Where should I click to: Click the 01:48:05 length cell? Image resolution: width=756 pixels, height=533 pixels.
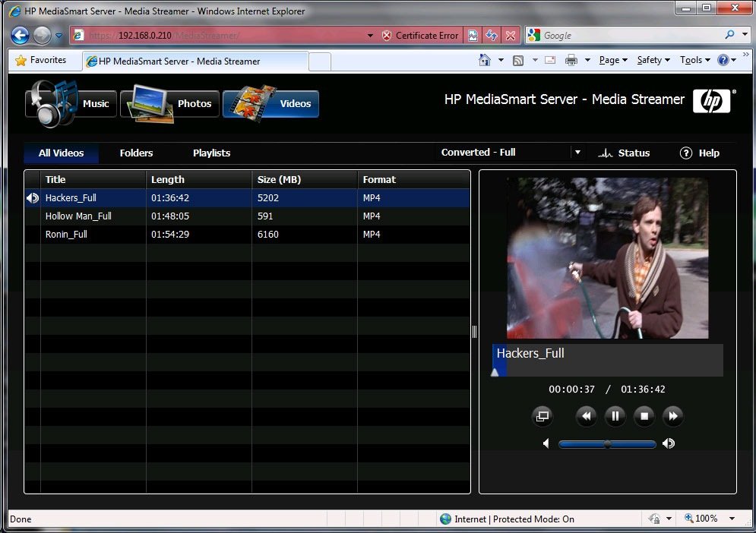point(170,216)
